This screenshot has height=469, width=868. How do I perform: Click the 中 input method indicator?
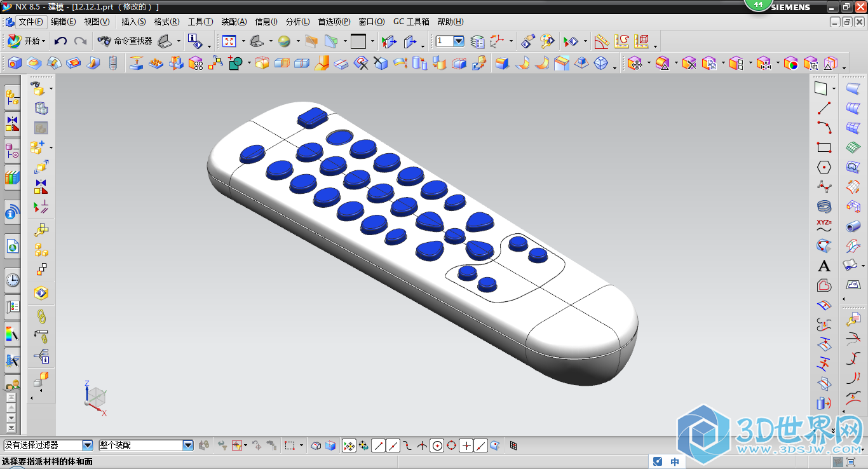click(675, 462)
